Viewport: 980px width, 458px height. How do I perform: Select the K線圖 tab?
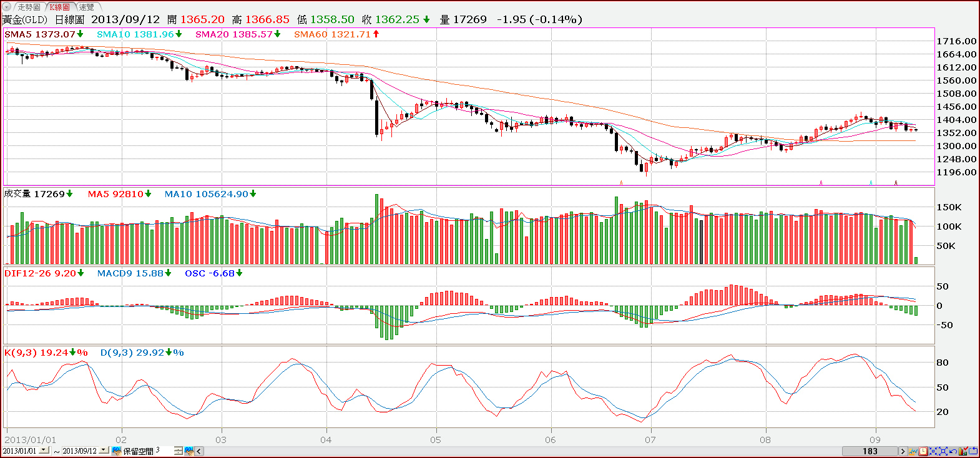pyautogui.click(x=60, y=7)
